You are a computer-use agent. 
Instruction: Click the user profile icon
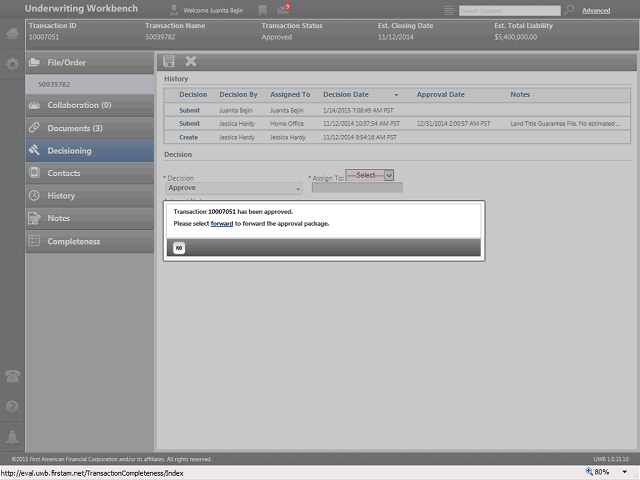pos(174,10)
